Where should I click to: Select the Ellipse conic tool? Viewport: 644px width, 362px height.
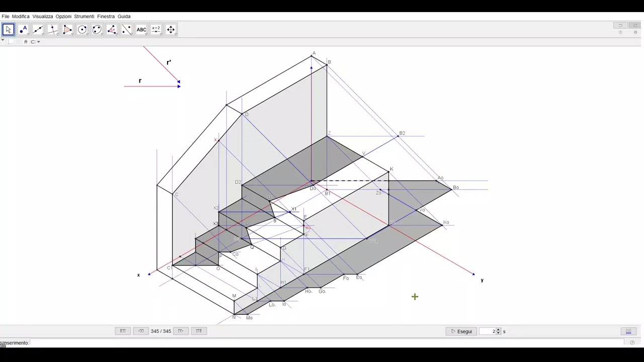coord(97,30)
